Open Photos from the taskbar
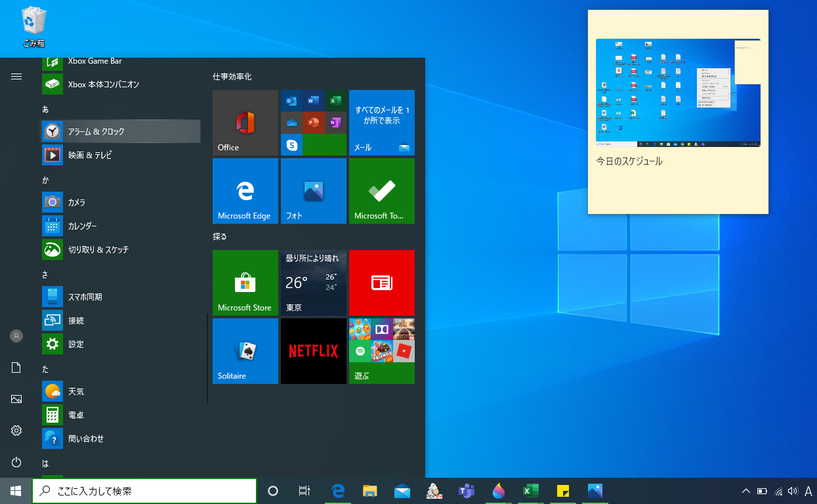Screen dimensions: 817x504 [595, 491]
